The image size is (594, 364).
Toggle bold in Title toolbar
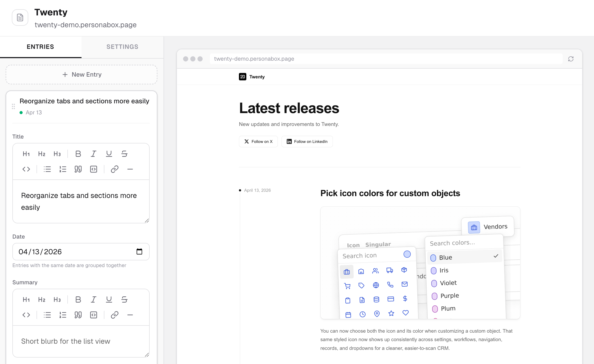point(78,154)
